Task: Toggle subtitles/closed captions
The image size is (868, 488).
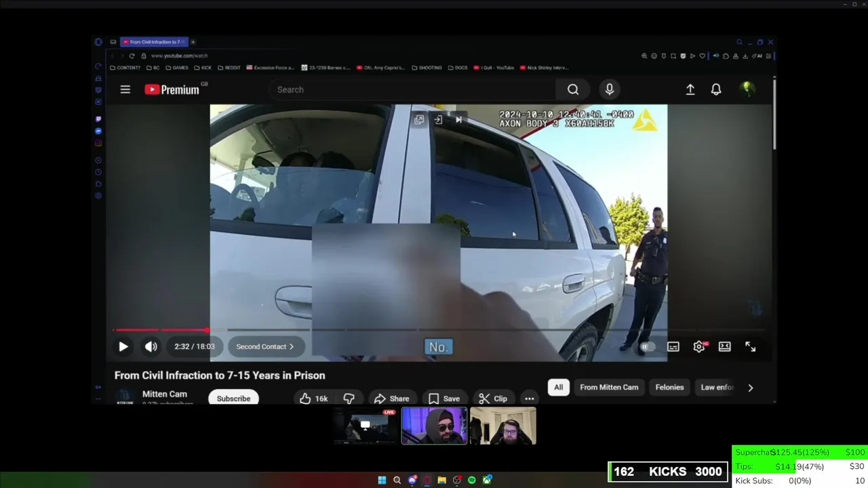Action: pos(673,346)
